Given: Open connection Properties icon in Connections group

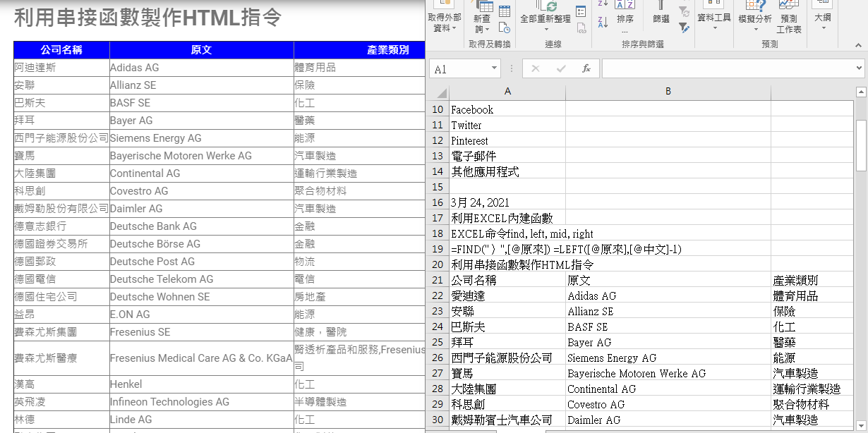Looking at the screenshot, I should point(581,11).
